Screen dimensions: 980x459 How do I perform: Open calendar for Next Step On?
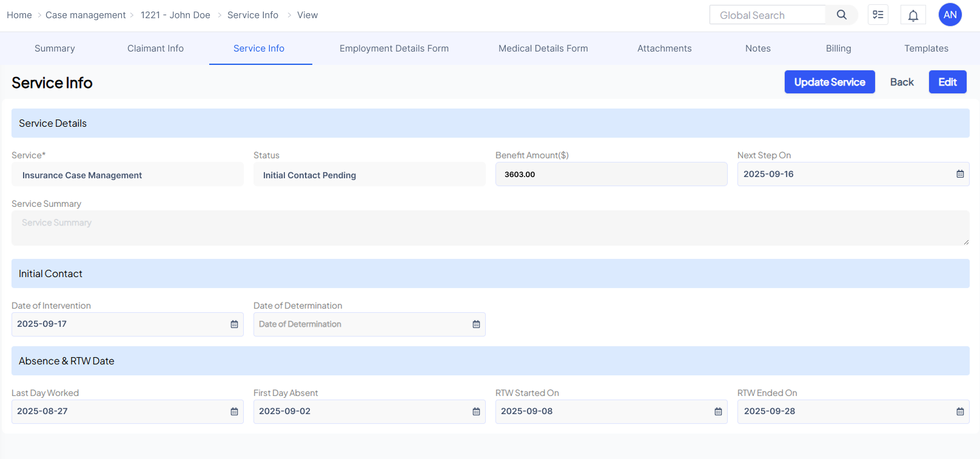(x=960, y=174)
